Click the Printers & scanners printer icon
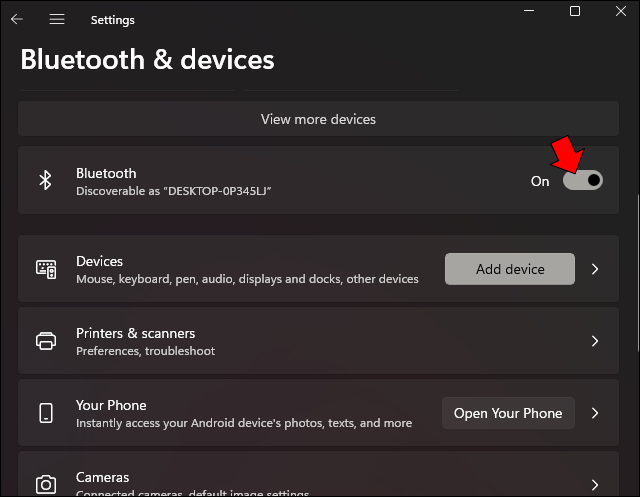The image size is (640, 497). click(46, 341)
